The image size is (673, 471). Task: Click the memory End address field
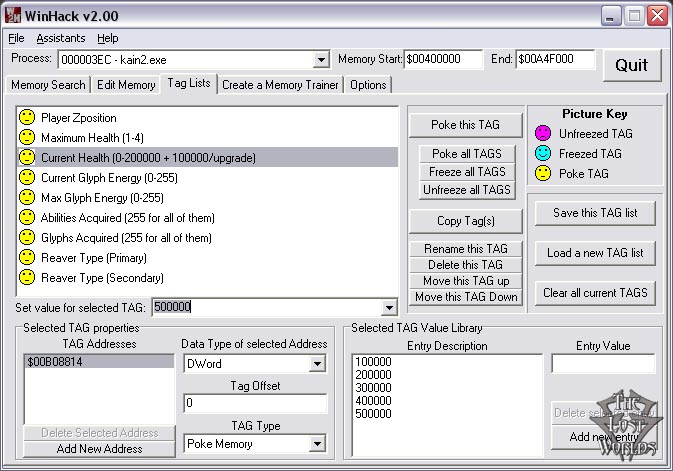pyautogui.click(x=555, y=59)
